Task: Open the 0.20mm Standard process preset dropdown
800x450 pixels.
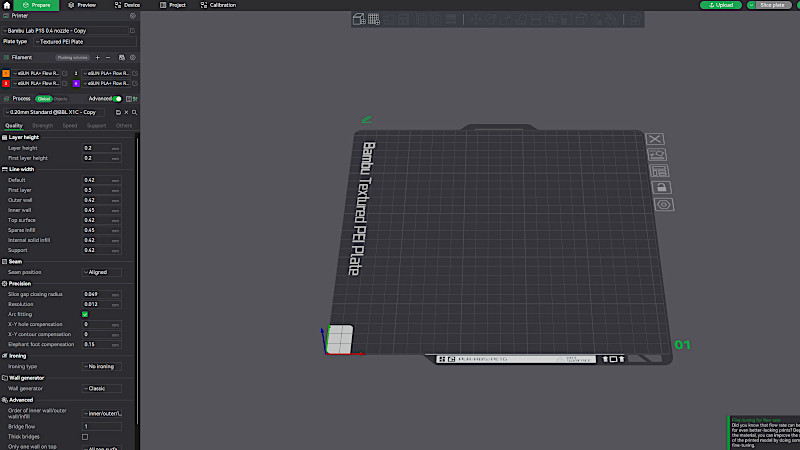Action: click(54, 112)
